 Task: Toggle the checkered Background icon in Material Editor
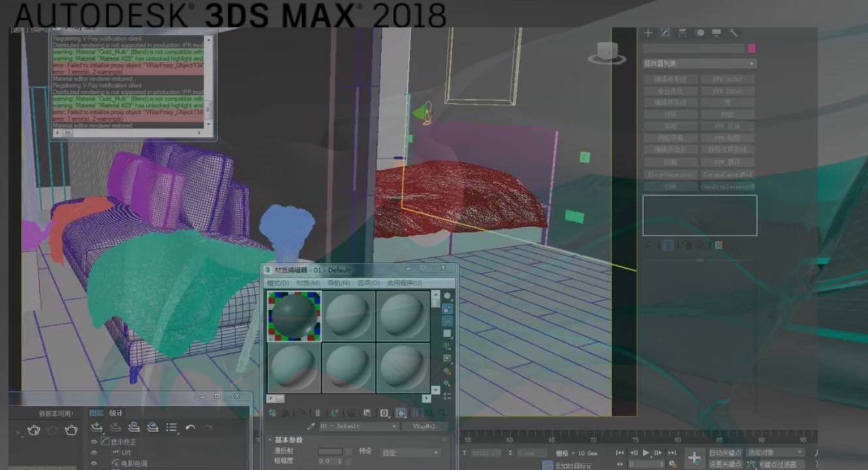[x=447, y=321]
